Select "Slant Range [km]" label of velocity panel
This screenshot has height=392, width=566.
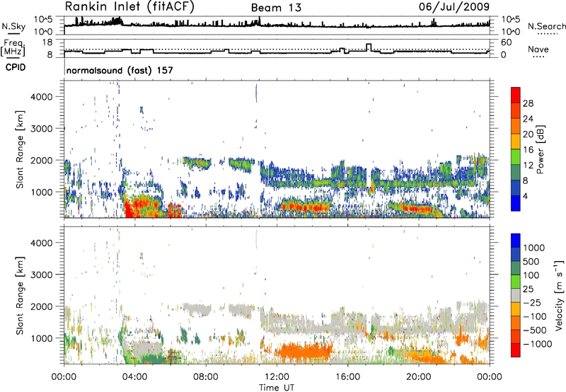pyautogui.click(x=20, y=296)
